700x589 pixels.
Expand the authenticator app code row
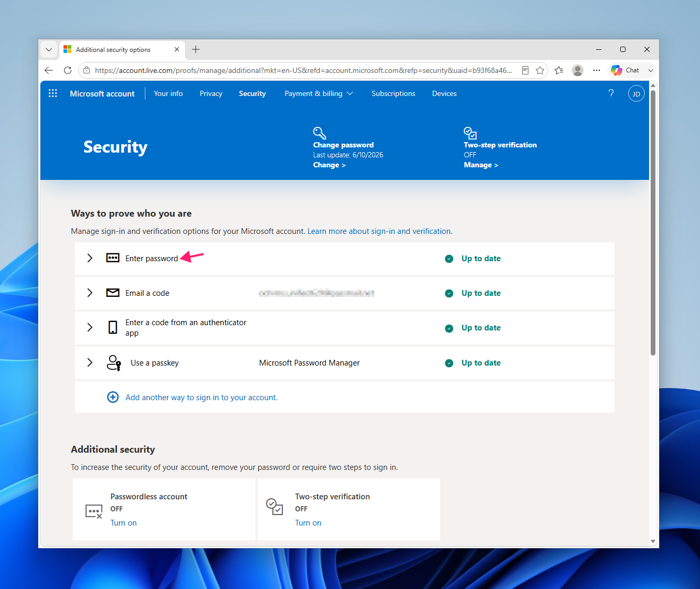90,327
